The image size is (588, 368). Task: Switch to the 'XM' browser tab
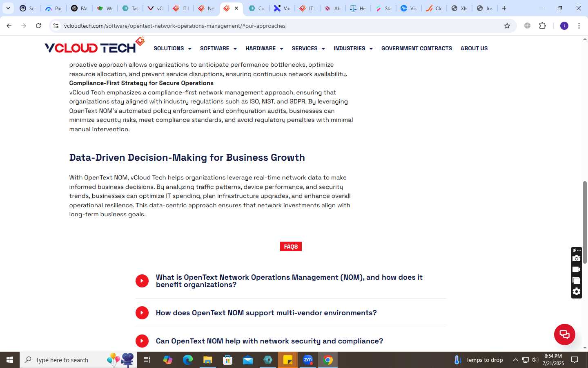pos(459,8)
